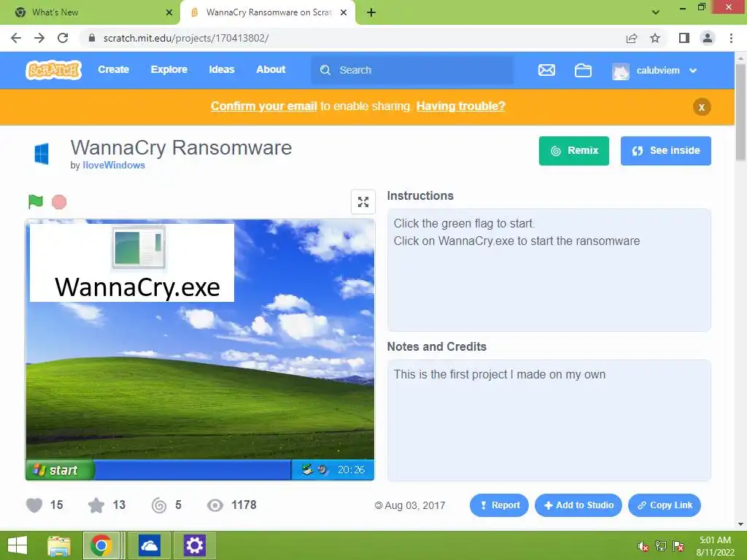Open the Windows Start button

(x=18, y=545)
